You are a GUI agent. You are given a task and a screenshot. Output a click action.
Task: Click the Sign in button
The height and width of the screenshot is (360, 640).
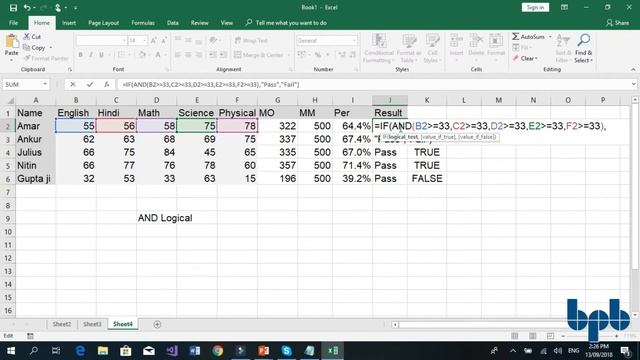point(535,7)
